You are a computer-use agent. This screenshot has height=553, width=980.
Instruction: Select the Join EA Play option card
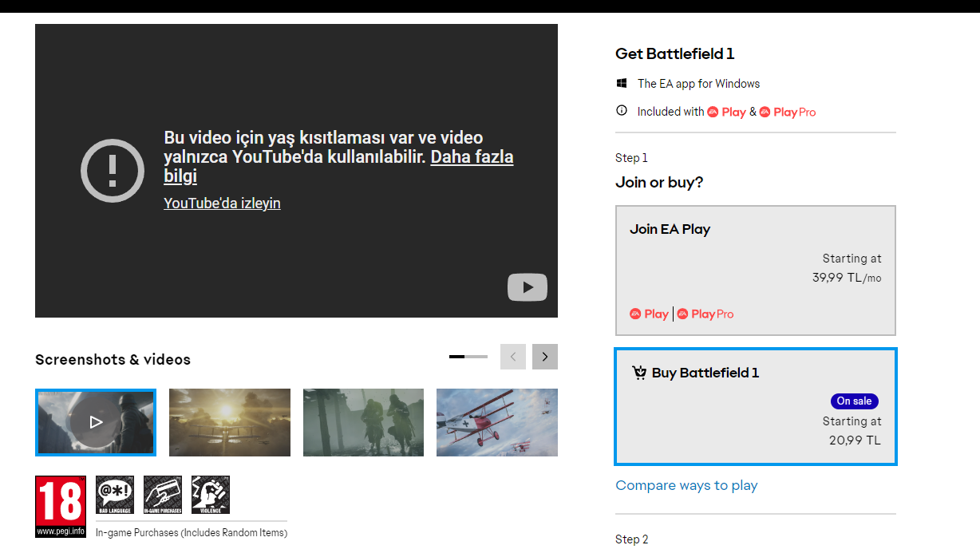click(x=756, y=271)
